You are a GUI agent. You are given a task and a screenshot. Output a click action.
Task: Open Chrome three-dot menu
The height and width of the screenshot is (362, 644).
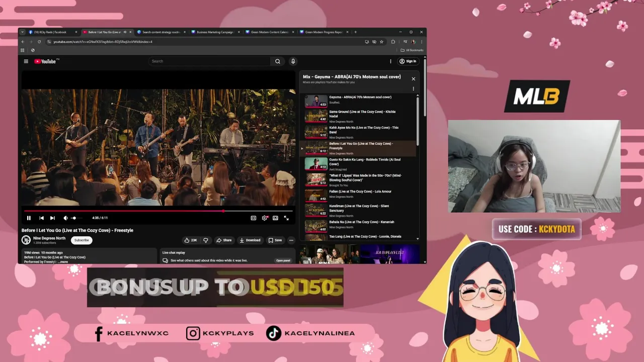click(421, 42)
